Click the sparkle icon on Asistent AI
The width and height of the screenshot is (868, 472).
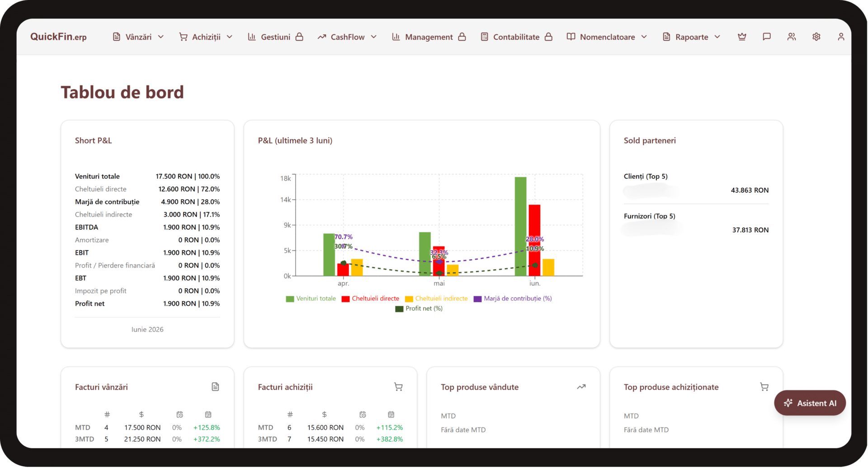tap(788, 403)
